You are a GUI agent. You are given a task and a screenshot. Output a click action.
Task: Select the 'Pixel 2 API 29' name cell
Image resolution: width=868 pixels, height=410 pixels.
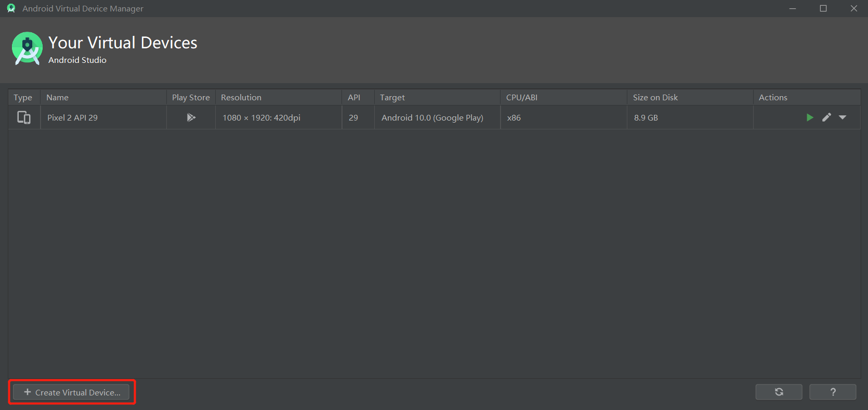pyautogui.click(x=103, y=117)
